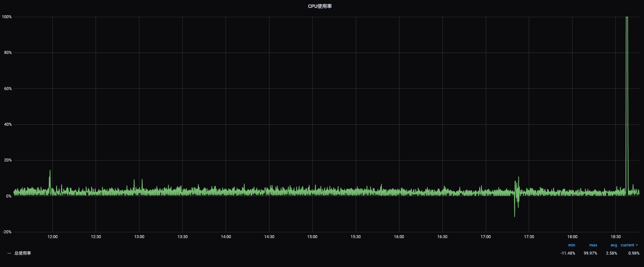The height and width of the screenshot is (267, 644).
Task: Click the 16:00 time axis label
Action: [x=399, y=237]
